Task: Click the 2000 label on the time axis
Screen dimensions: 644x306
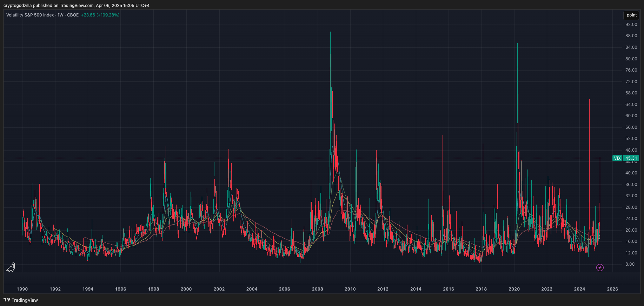Action: [186, 289]
